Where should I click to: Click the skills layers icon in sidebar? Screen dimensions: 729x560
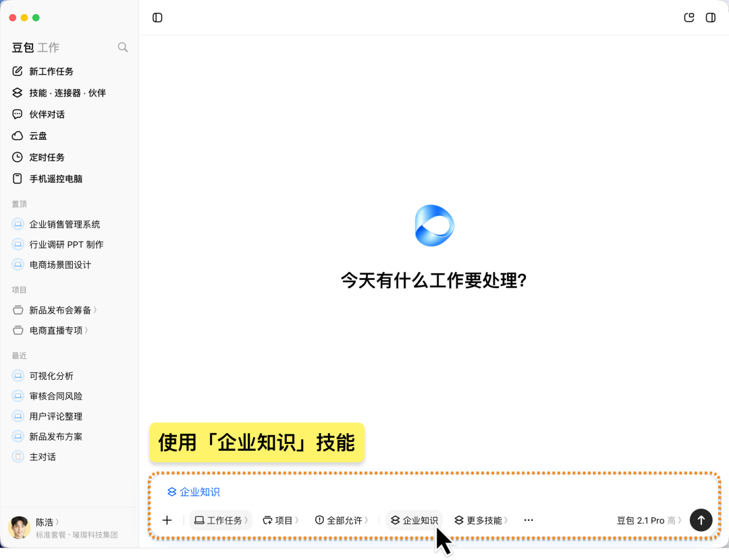point(17,93)
